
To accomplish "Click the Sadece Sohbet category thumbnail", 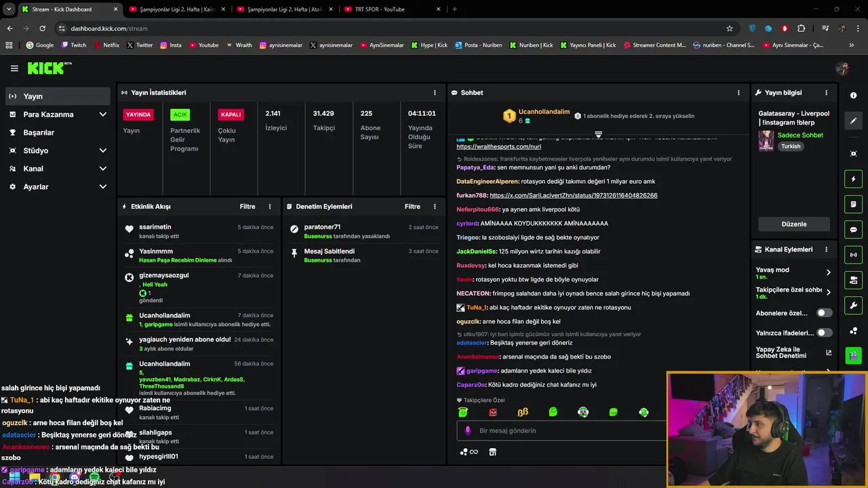I will [766, 140].
